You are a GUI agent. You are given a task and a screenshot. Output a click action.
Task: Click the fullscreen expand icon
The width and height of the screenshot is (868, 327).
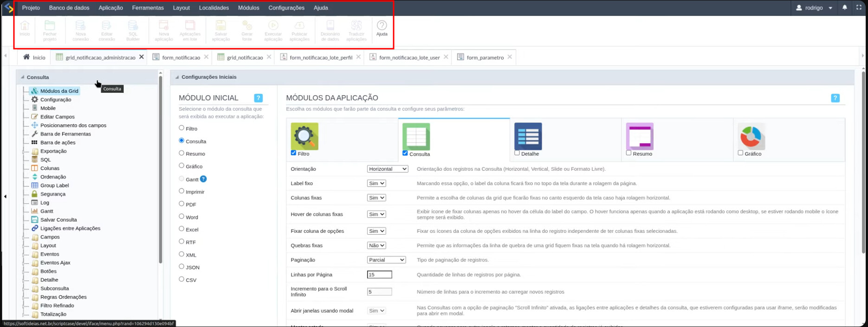[859, 8]
